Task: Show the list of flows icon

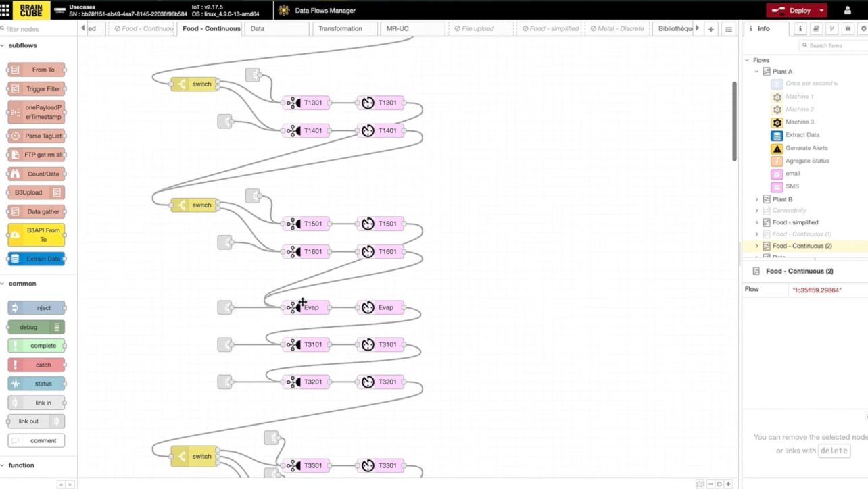Action: [728, 29]
